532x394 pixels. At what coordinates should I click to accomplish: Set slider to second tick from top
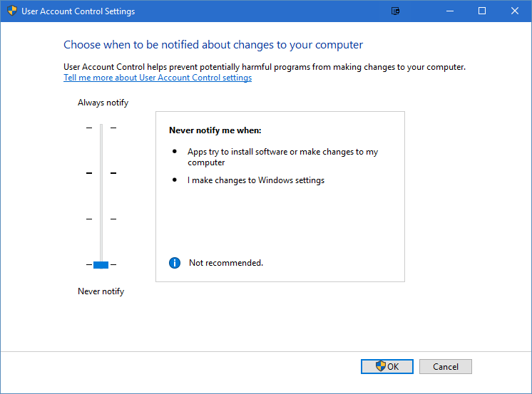[x=101, y=173]
